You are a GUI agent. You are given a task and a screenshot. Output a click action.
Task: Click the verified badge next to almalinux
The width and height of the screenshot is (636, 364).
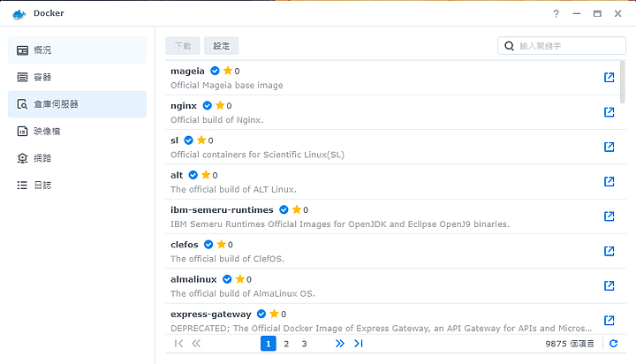(x=227, y=279)
